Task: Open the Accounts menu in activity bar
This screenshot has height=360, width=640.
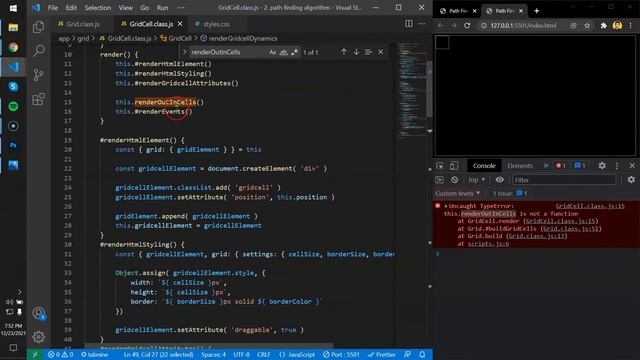Action: coord(39,313)
